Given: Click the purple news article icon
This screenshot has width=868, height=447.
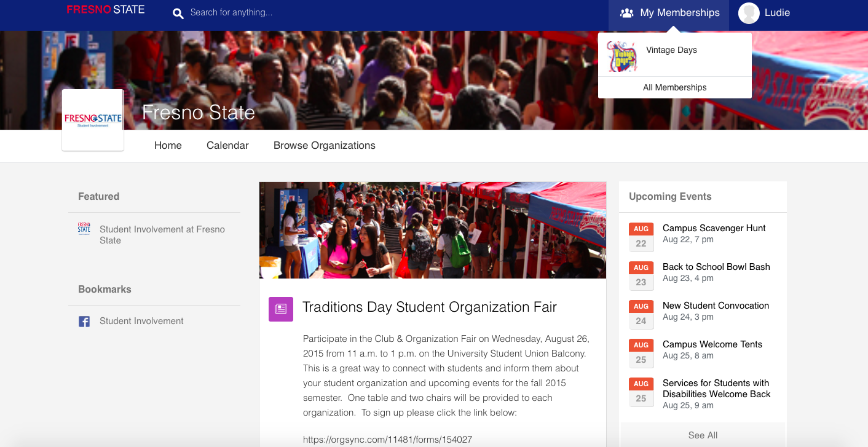Looking at the screenshot, I should pos(280,309).
